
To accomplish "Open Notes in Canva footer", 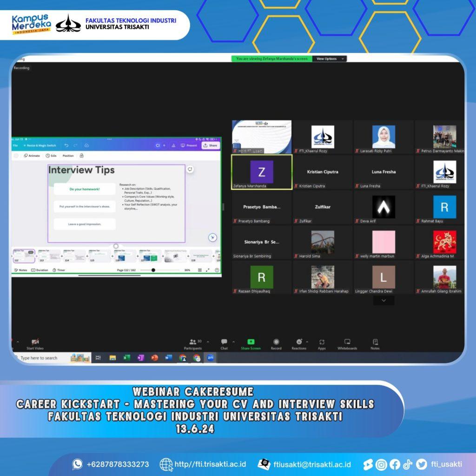I will [x=20, y=270].
